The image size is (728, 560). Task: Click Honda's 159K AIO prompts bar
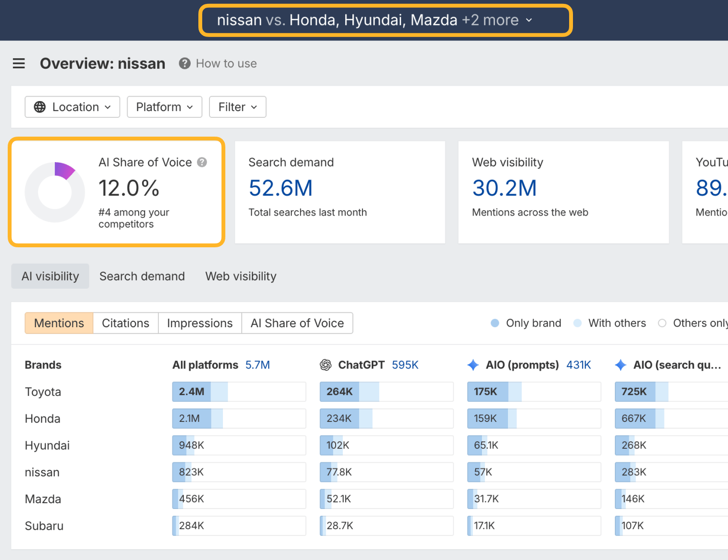pos(534,419)
